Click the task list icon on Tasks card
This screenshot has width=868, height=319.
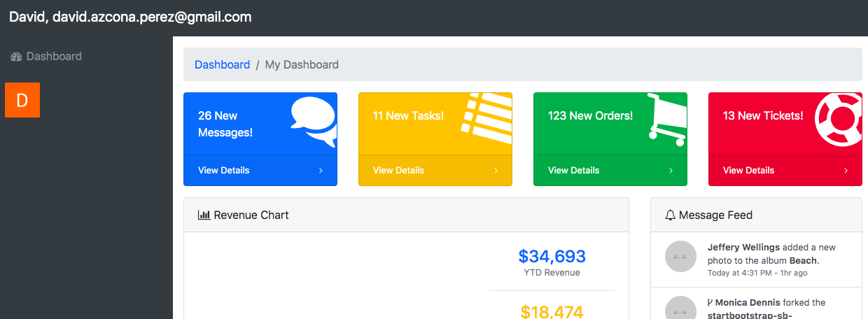click(x=486, y=118)
